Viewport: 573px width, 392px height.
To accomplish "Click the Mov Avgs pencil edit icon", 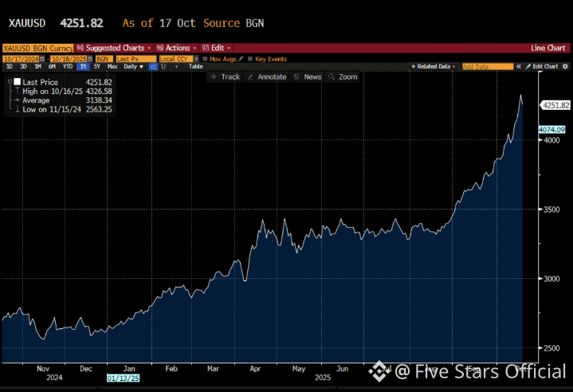I will tap(241, 59).
